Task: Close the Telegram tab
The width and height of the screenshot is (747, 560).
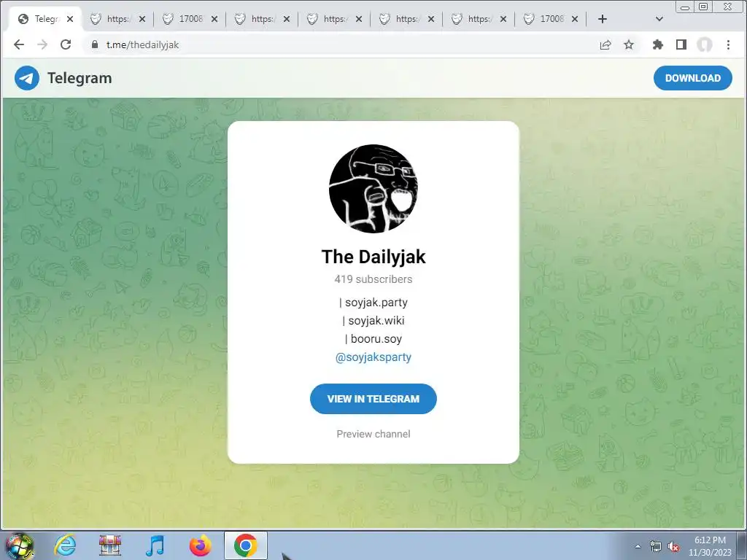Action: pos(70,19)
